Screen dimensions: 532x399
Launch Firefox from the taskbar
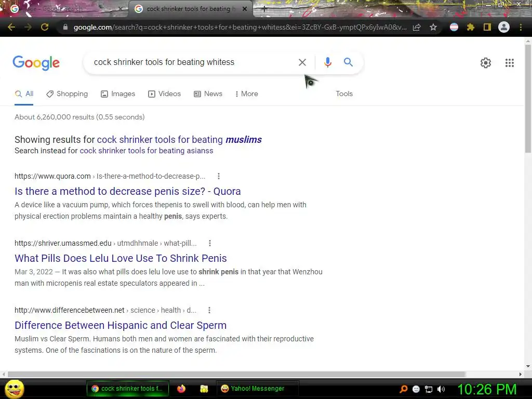coord(181,389)
